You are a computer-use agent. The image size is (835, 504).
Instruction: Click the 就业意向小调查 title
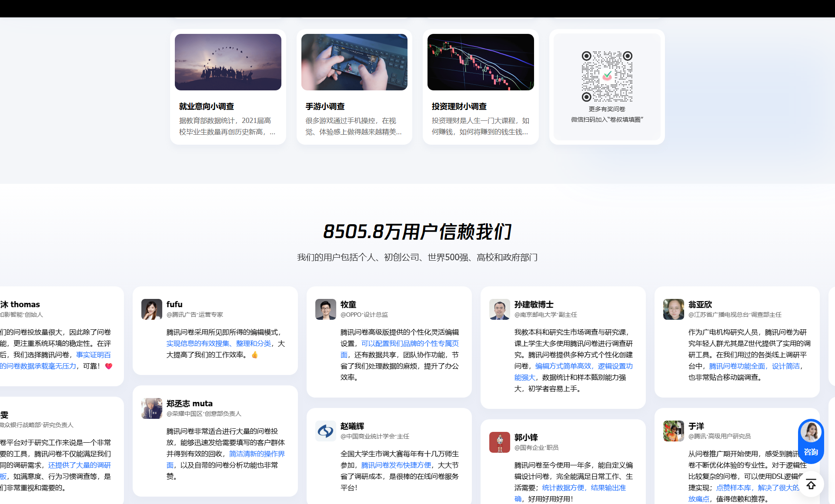(207, 106)
